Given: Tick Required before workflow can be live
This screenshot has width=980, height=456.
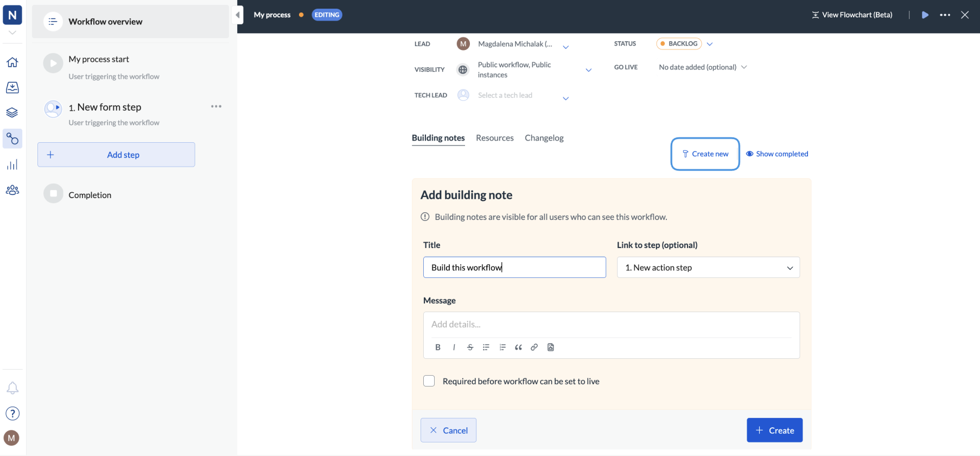Looking at the screenshot, I should click(x=429, y=381).
